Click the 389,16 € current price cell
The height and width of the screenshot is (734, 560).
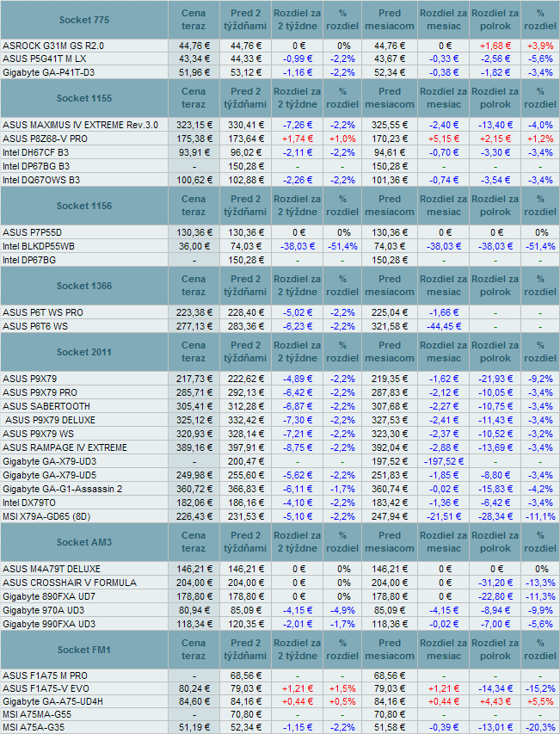click(194, 448)
